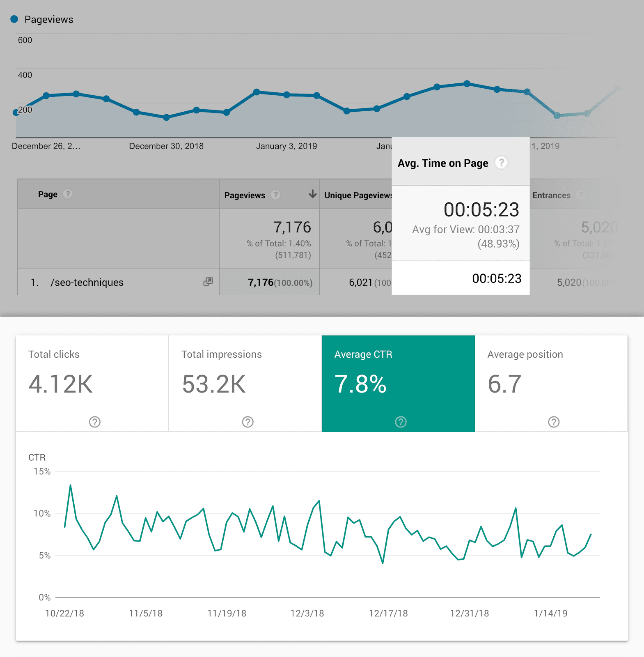Click the blue Pageviews legend dot
Viewport: 644px width, 657px height.
pos(14,19)
